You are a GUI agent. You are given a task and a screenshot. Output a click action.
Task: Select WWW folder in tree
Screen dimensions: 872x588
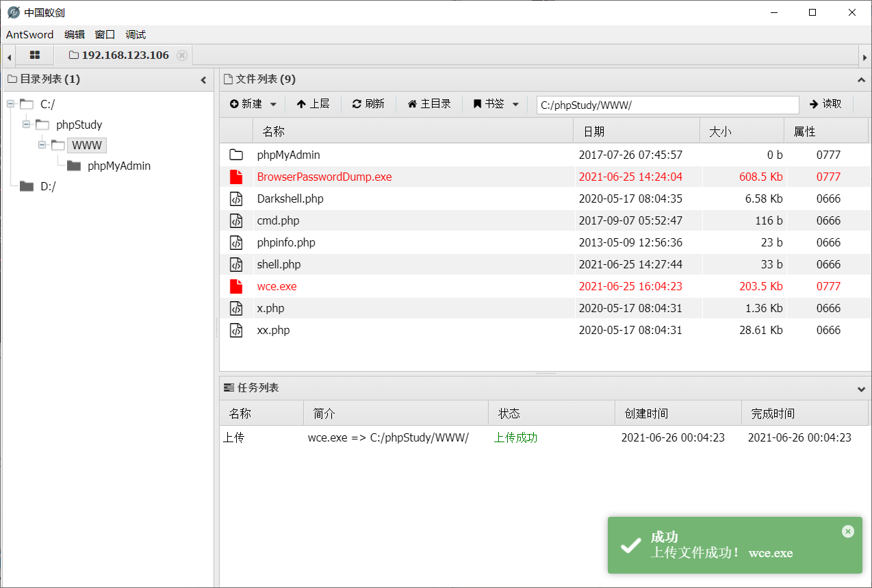87,145
